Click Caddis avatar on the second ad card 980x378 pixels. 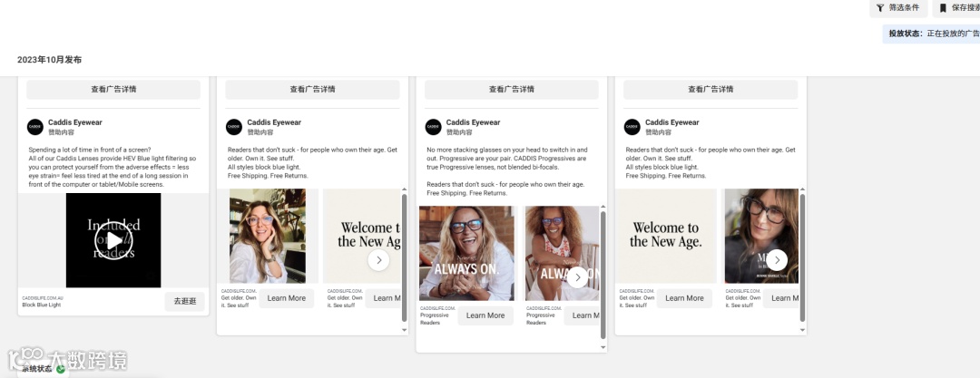point(234,127)
